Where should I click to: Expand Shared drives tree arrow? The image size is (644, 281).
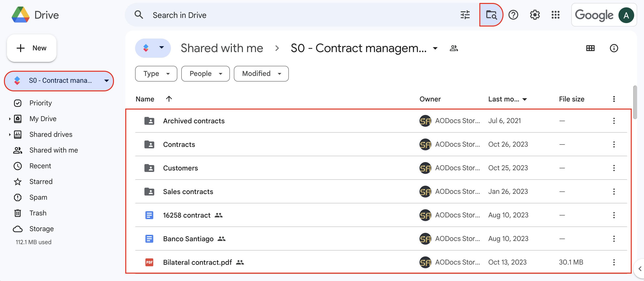coord(10,135)
